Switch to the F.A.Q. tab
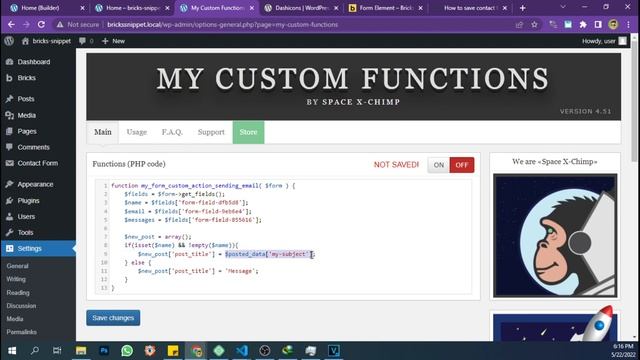Screen dimensions: 640x360 [x=172, y=132]
